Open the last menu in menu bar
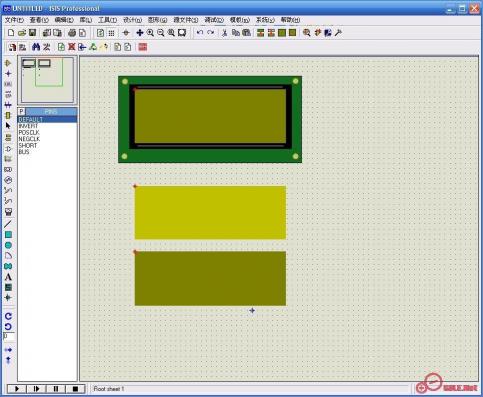Image resolution: width=483 pixels, height=397 pixels. click(x=290, y=20)
